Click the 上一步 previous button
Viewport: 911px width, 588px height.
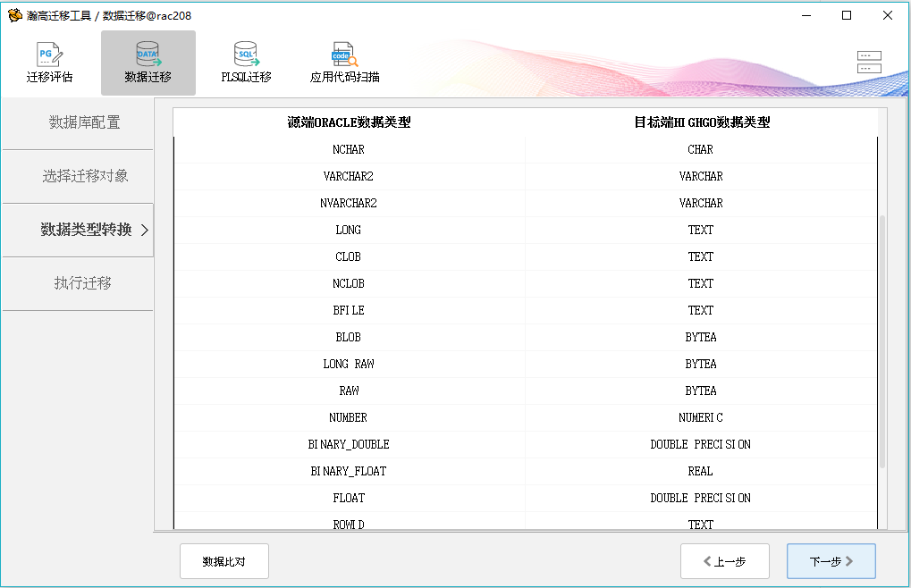[725, 561]
